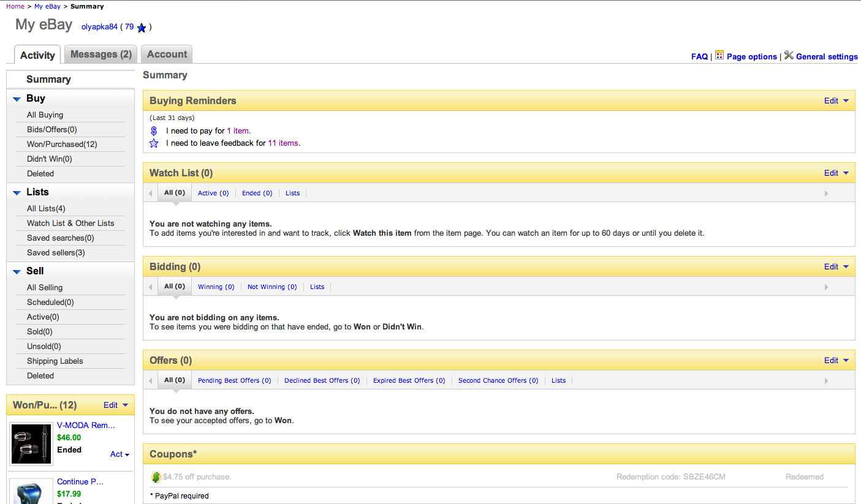Open Edit dropdown for Offers panel
Viewport: 861px width, 504px height.
[836, 361]
